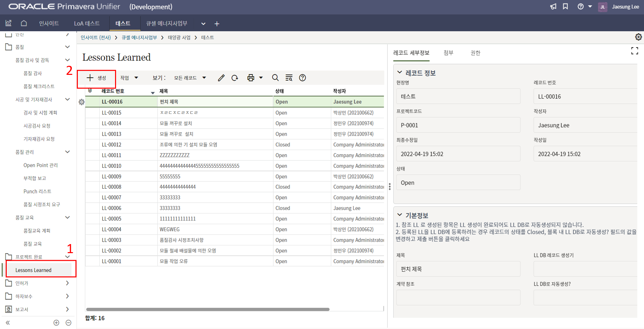Screen dimensions: 644x329
Task: Expand the record detail panel to fullscreen
Action: 634,51
